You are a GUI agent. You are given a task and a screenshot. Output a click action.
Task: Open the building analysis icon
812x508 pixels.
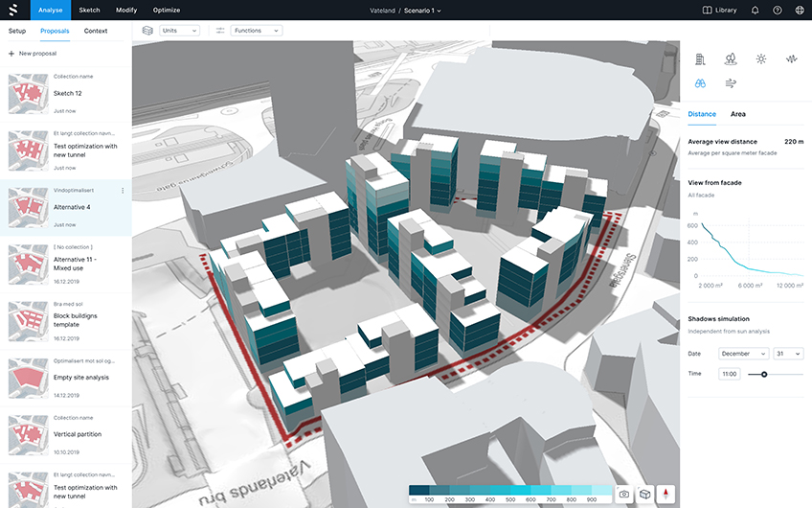(x=700, y=58)
